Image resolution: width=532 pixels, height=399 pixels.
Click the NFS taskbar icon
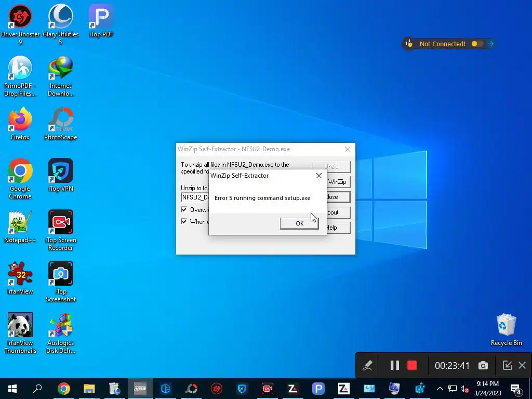tap(140, 389)
